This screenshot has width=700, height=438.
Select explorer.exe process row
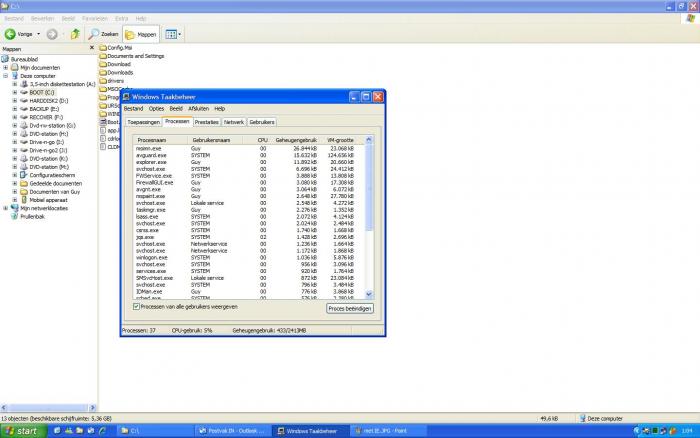[x=248, y=162]
